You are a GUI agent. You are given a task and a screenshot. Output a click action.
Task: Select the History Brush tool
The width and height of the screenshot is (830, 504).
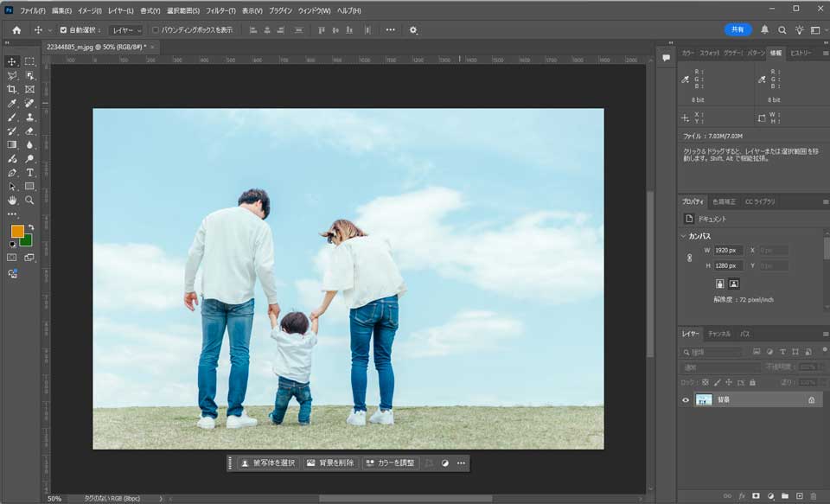[x=12, y=131]
